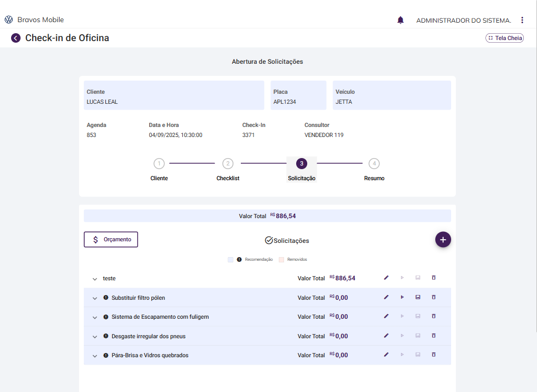
Task: Go to step 1 Cliente
Action: coord(159,164)
